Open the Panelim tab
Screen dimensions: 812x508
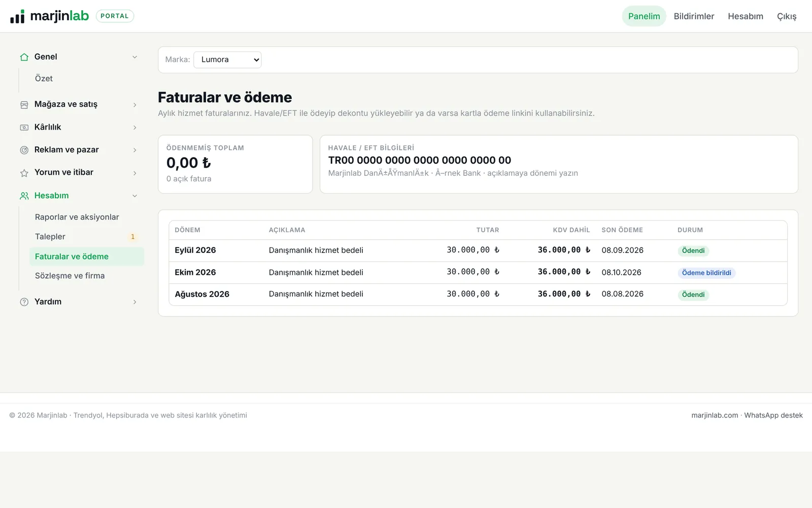point(644,16)
